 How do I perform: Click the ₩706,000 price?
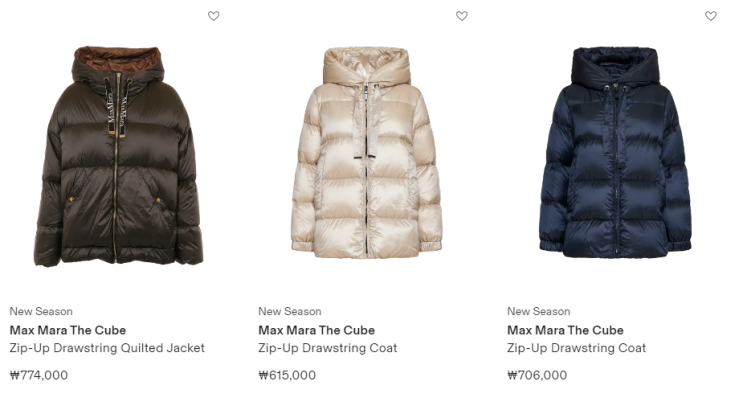pyautogui.click(x=537, y=375)
